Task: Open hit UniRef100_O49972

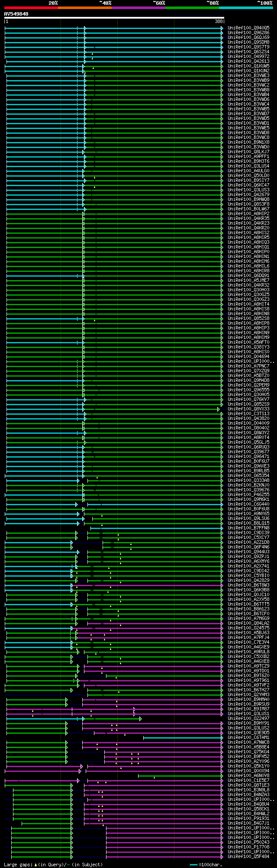Action: (248, 56)
